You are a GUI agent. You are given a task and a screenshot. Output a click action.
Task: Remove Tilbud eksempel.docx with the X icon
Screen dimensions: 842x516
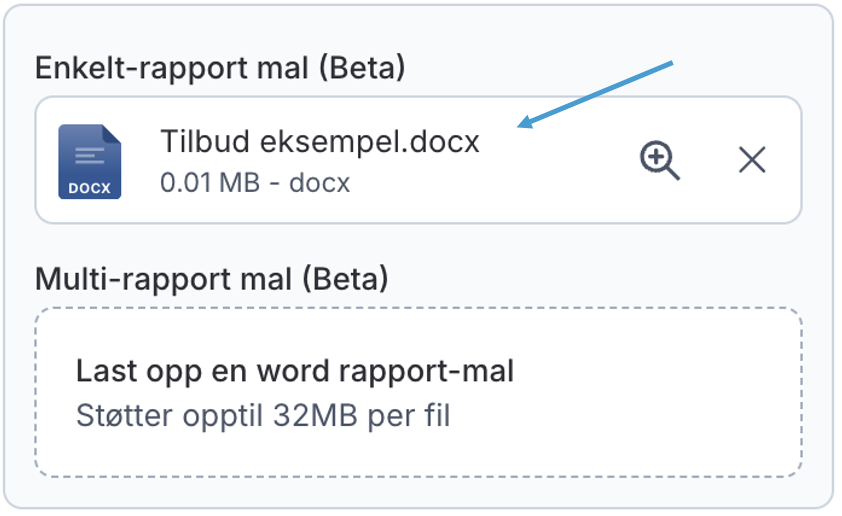(x=752, y=160)
